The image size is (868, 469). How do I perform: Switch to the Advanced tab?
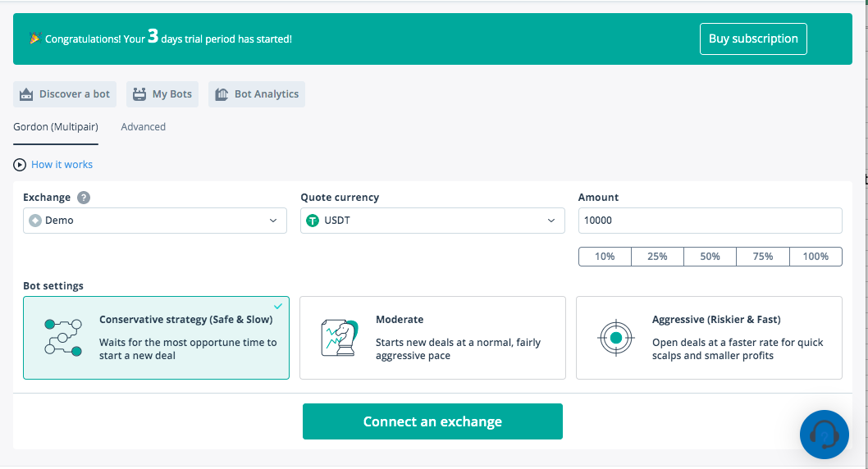coord(144,126)
